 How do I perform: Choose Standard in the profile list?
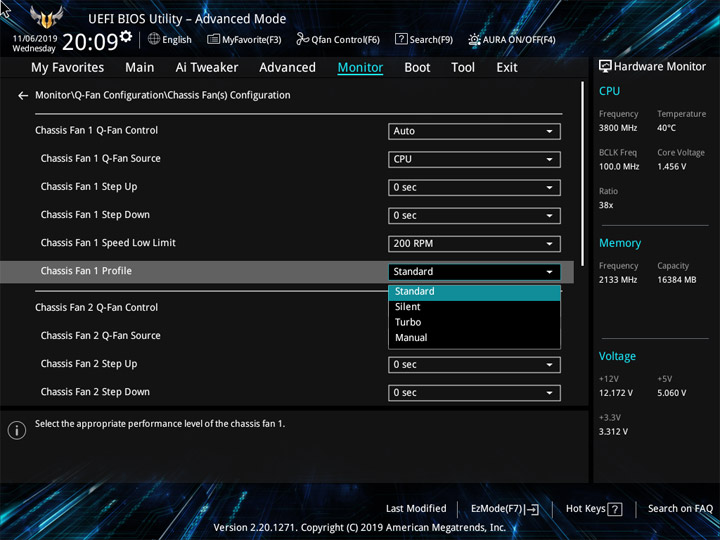[474, 292]
